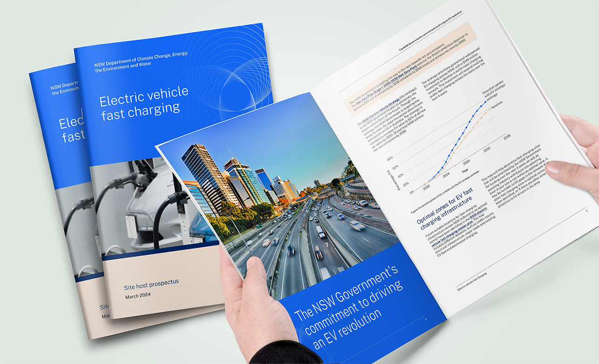This screenshot has width=599, height=364.
Task: Click the "March 2024" date on front cover
Action: pyautogui.click(x=138, y=296)
